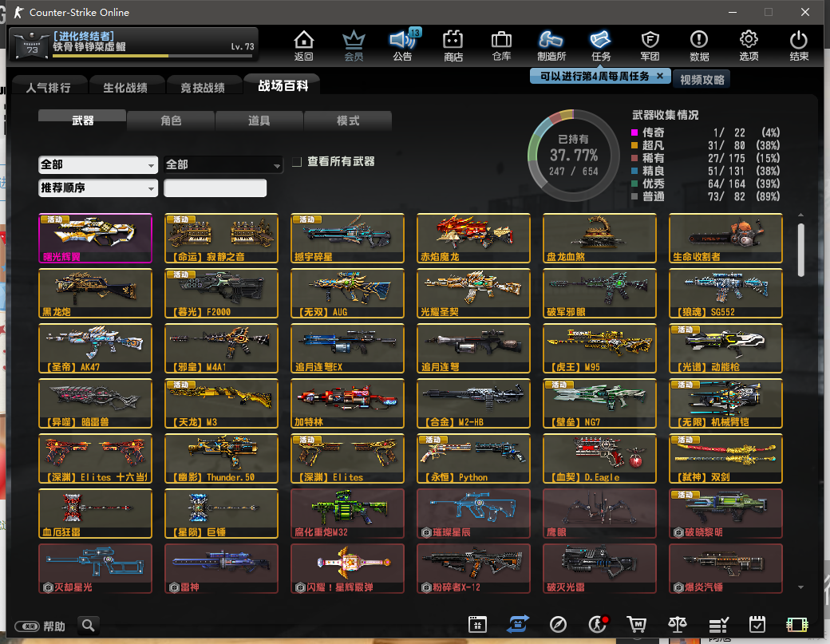Image resolution: width=830 pixels, height=644 pixels.
Task: Select the 【命运】寂静之音 weapon card
Action: tap(221, 238)
